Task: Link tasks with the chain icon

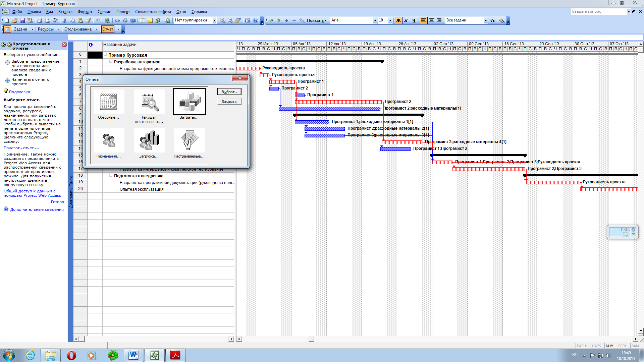Action: [x=117, y=20]
